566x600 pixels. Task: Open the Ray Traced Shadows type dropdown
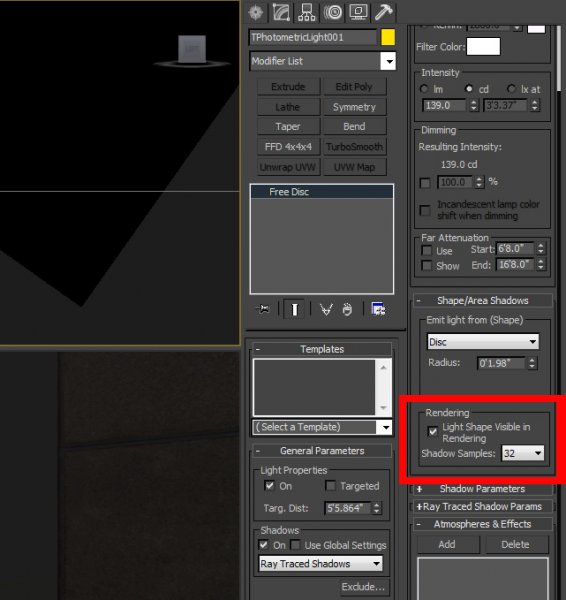321,564
